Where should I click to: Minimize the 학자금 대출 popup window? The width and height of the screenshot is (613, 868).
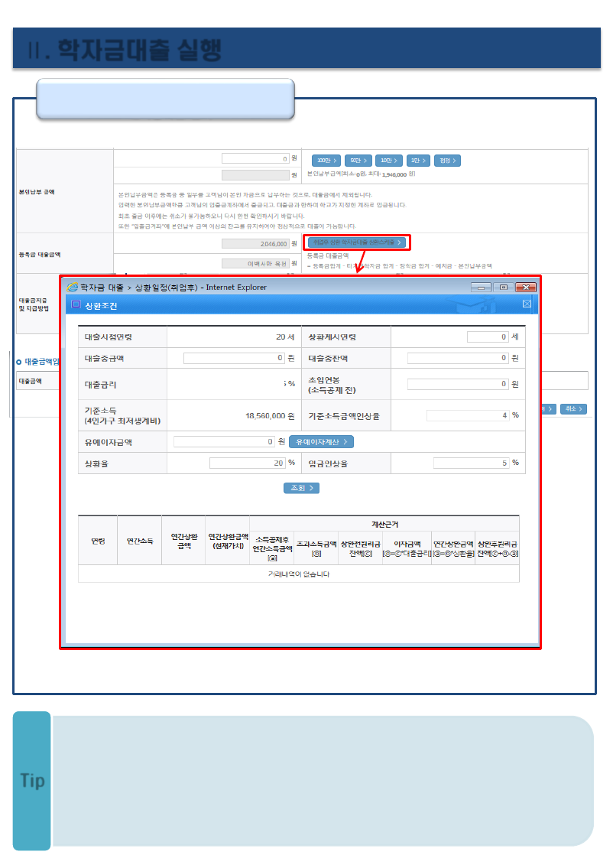[x=481, y=287]
